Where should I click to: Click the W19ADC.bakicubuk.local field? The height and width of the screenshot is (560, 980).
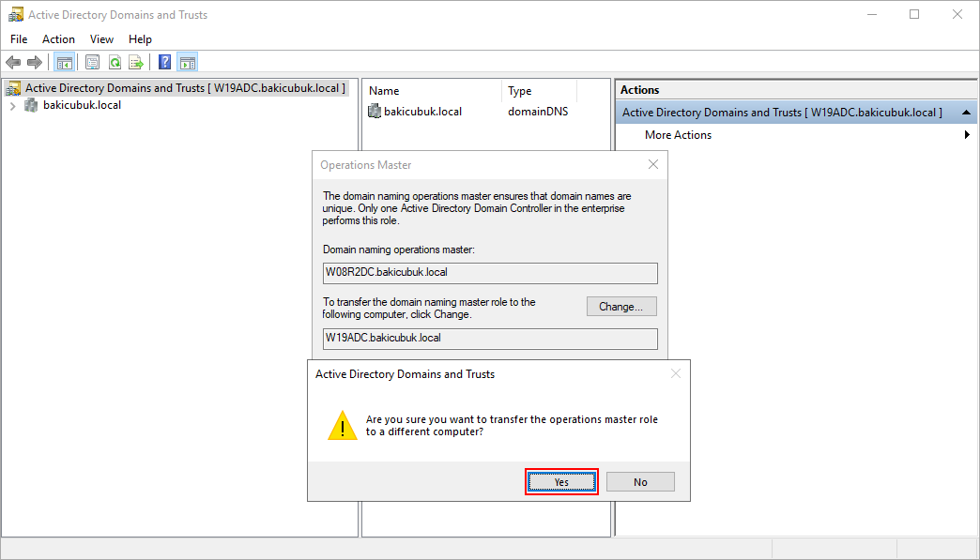490,339
